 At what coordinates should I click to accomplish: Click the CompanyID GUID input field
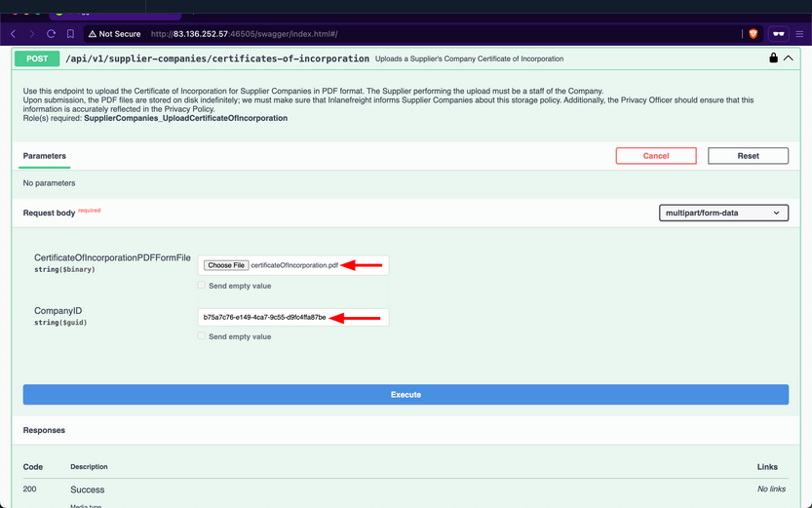coord(293,317)
